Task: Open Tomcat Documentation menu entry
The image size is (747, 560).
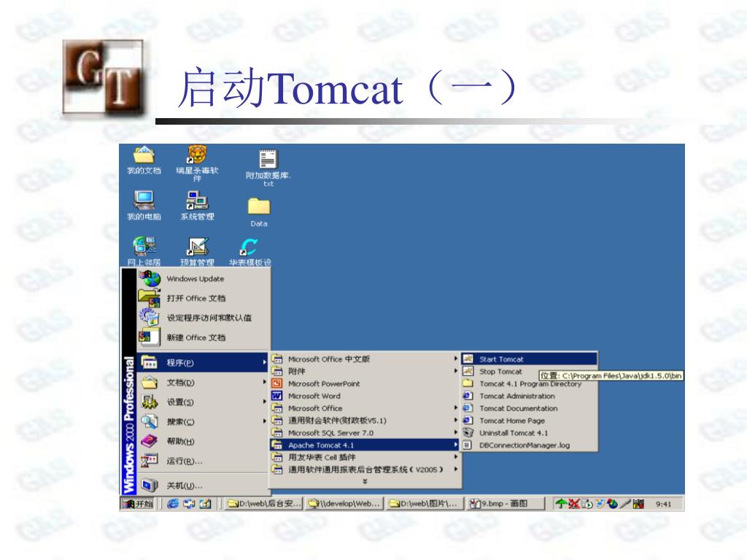Action: (529, 408)
